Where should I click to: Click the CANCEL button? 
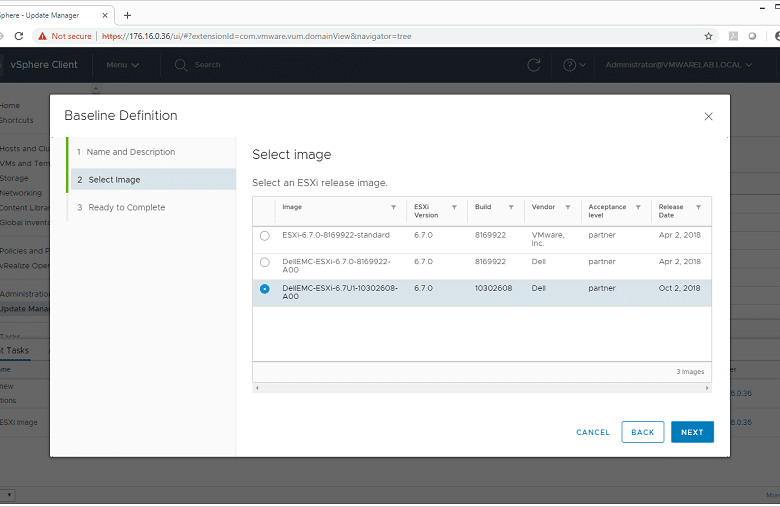593,432
